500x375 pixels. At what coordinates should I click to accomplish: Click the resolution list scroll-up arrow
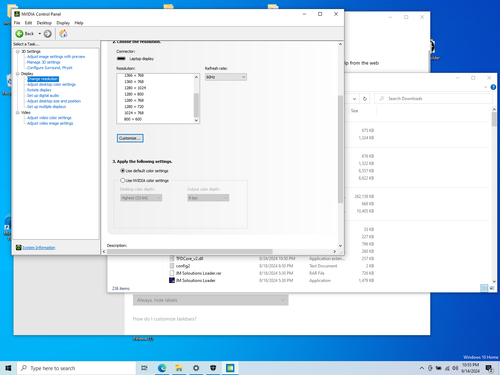click(196, 77)
